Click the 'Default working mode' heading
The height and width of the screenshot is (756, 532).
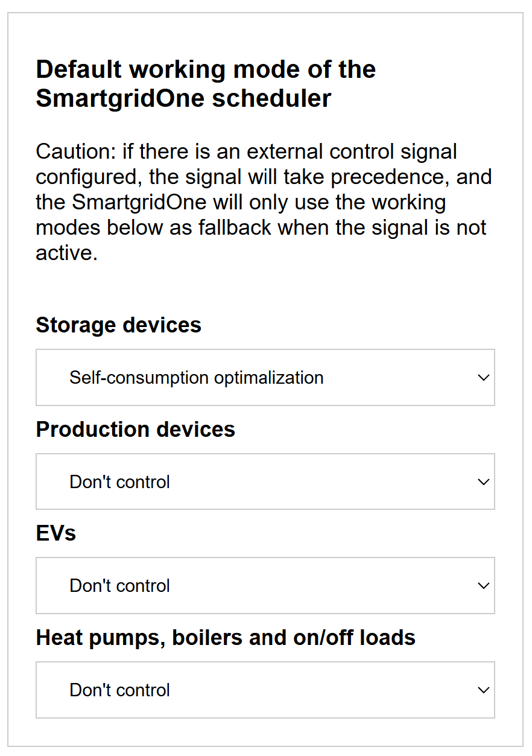(206, 84)
